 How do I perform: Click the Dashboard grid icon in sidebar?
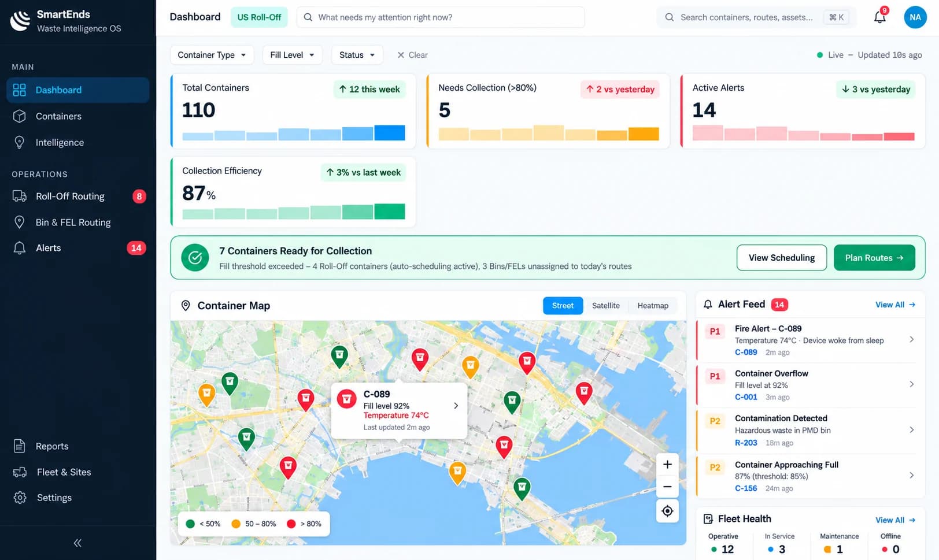coord(20,90)
